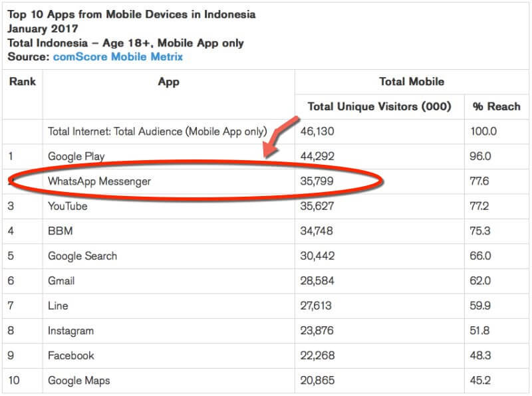This screenshot has height=396, width=532.
Task: Click the 96.0 reach value for Google Play
Action: [484, 156]
